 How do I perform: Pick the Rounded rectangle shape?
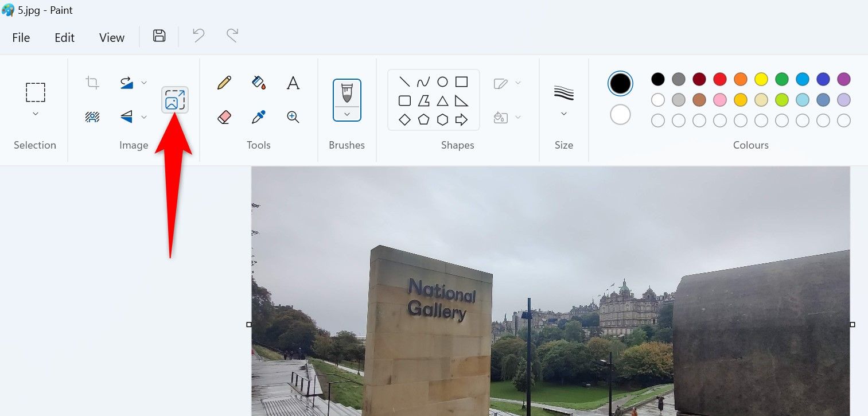[404, 101]
